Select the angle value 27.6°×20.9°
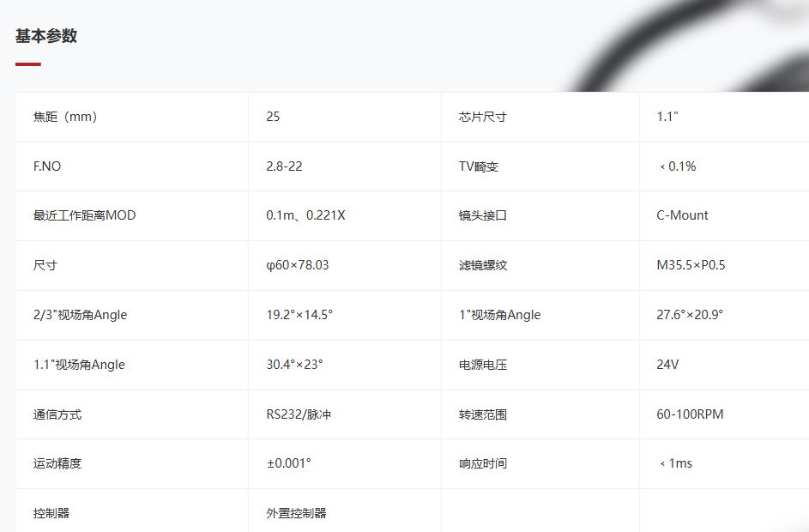 [x=690, y=315]
